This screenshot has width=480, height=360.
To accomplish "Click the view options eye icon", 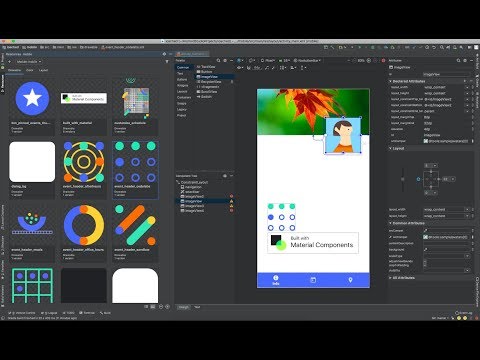I will 239,68.
